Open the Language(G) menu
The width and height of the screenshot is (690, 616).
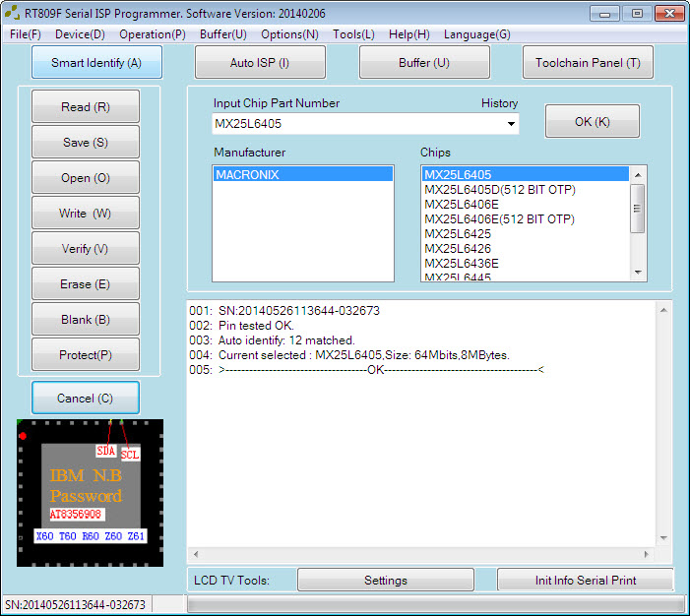477,34
